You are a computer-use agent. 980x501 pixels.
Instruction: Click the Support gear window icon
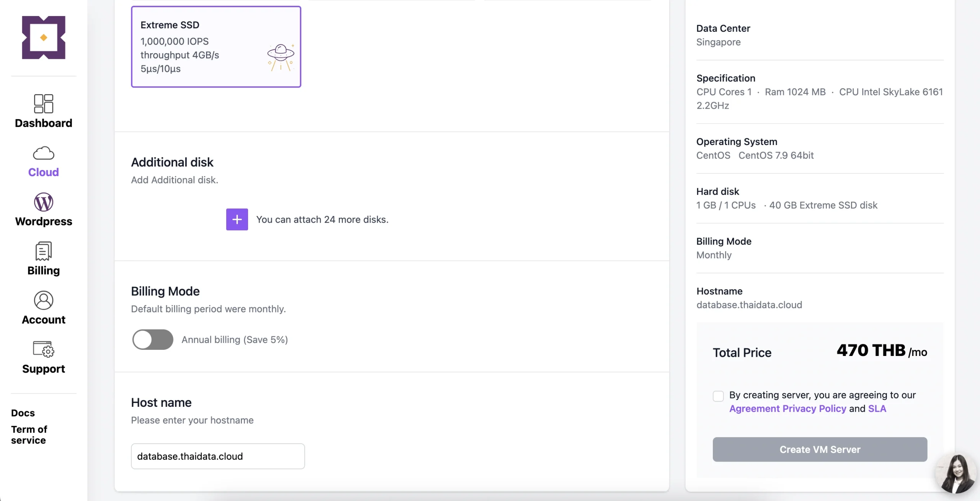44,349
